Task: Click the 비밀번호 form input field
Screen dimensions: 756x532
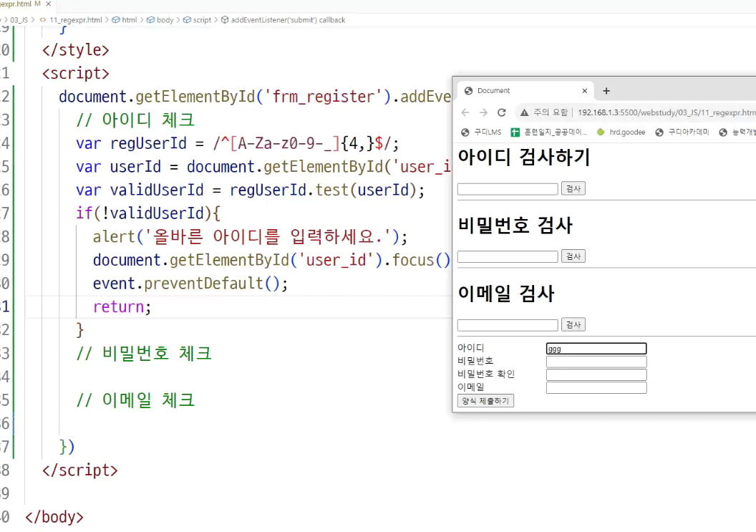Action: click(x=596, y=362)
